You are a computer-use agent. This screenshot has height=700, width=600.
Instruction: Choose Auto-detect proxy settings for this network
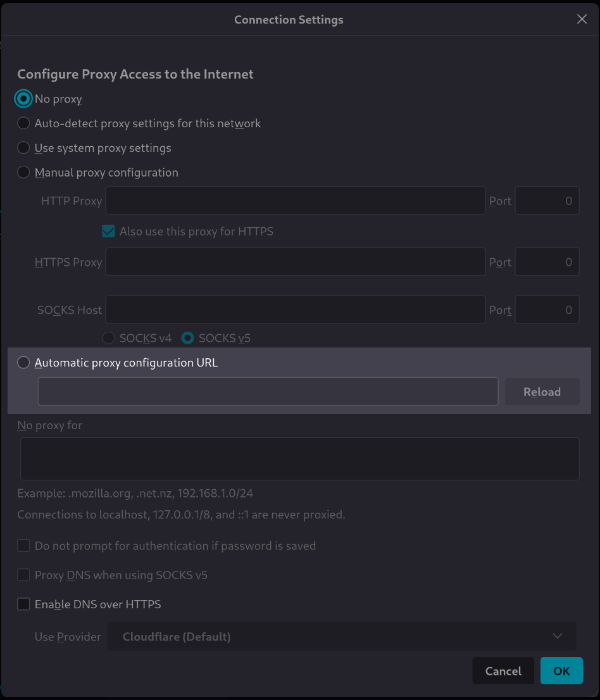(x=23, y=123)
